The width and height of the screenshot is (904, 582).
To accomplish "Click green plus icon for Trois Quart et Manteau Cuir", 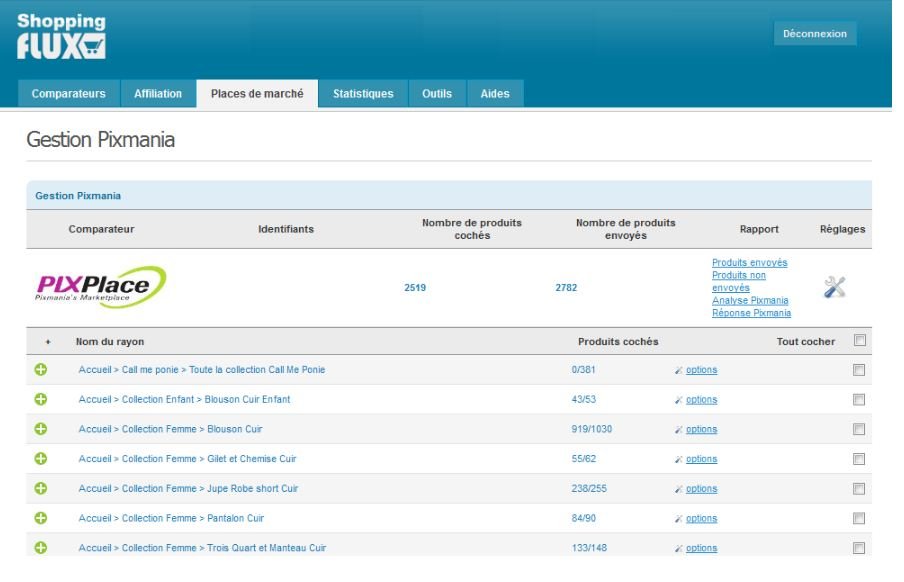I will (41, 548).
